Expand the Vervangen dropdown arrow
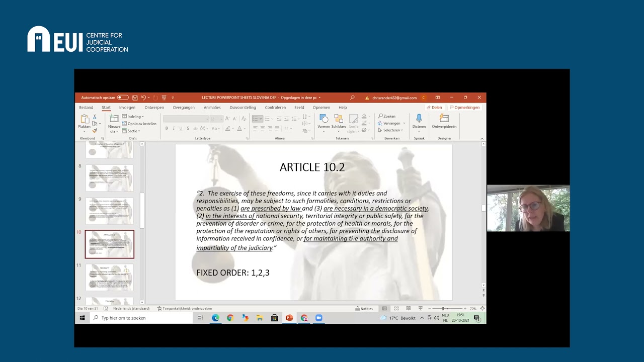Screen dimensions: 644x362 404,123
